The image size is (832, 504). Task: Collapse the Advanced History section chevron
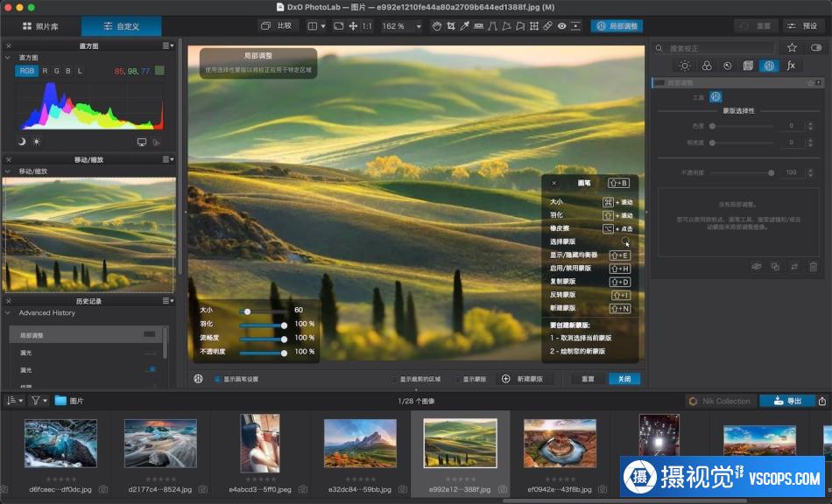point(8,312)
